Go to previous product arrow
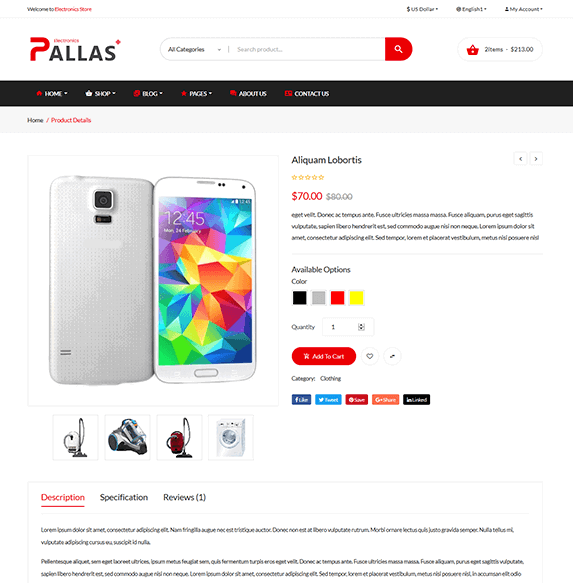The height and width of the screenshot is (583, 573). [521, 159]
